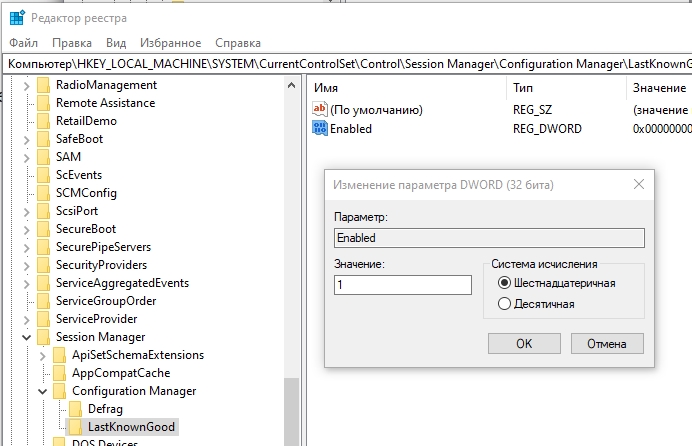Select the Enabled value name

coord(351,129)
